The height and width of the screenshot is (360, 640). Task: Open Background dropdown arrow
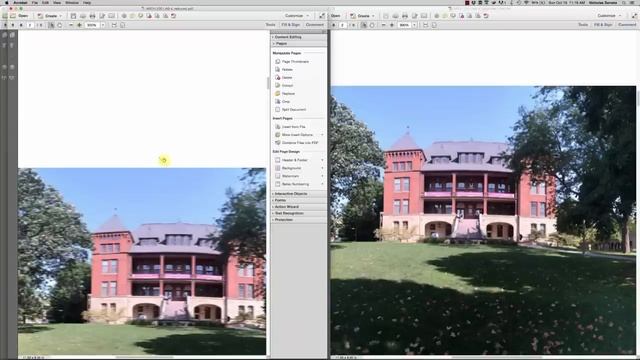[x=322, y=168]
